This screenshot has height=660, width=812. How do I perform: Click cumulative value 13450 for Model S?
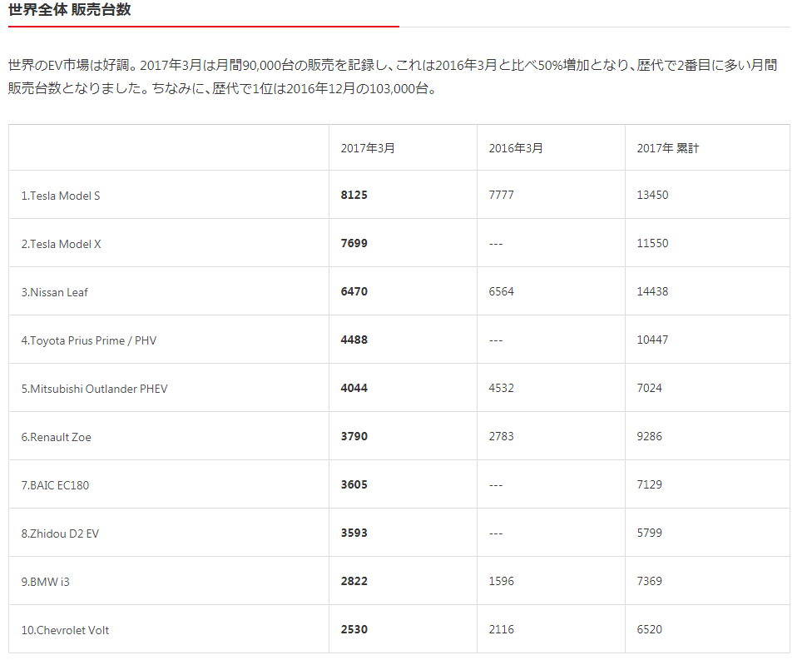pyautogui.click(x=652, y=195)
